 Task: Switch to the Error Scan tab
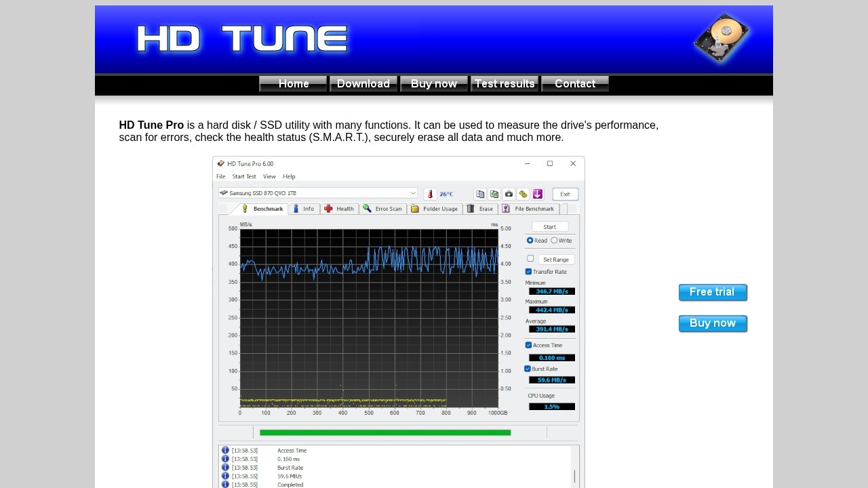pos(382,209)
